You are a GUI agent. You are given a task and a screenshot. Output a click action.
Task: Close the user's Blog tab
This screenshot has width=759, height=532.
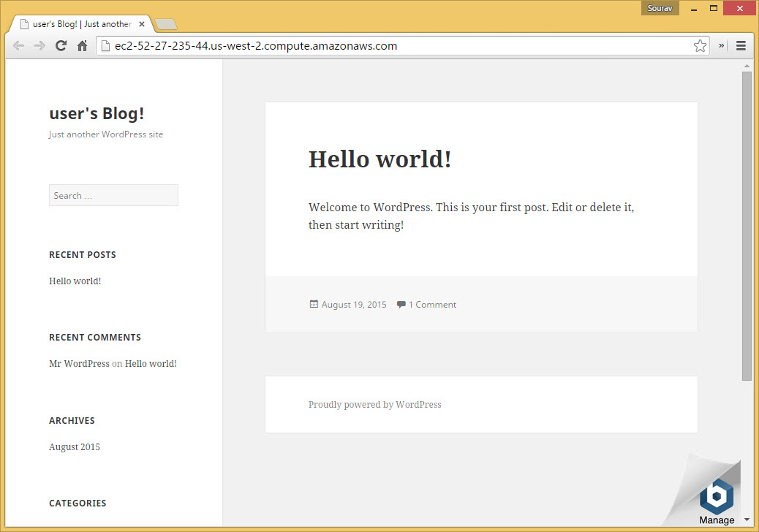coord(141,23)
